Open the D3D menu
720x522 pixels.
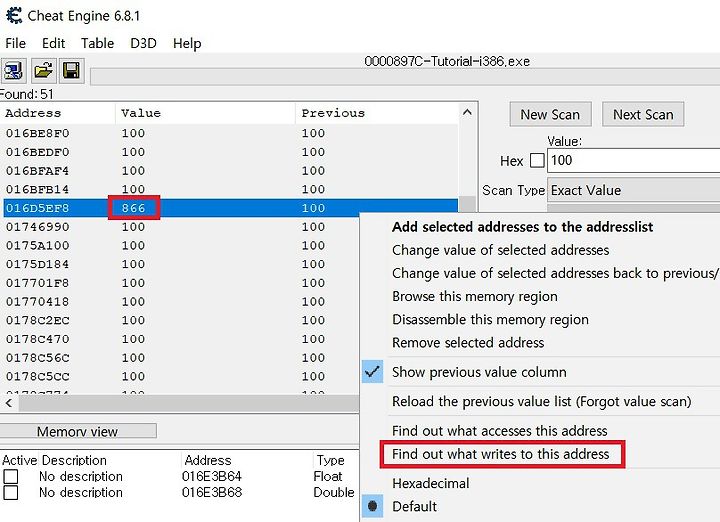[143, 43]
